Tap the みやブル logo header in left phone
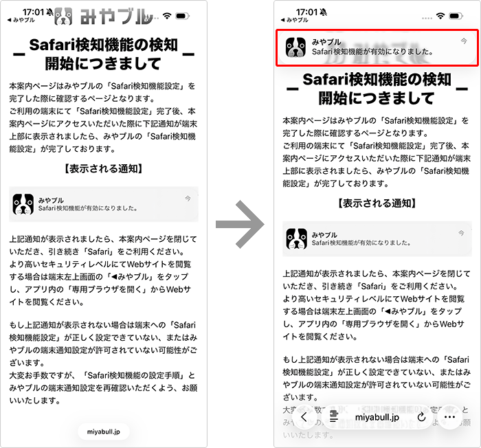The width and height of the screenshot is (481, 448). [x=103, y=16]
